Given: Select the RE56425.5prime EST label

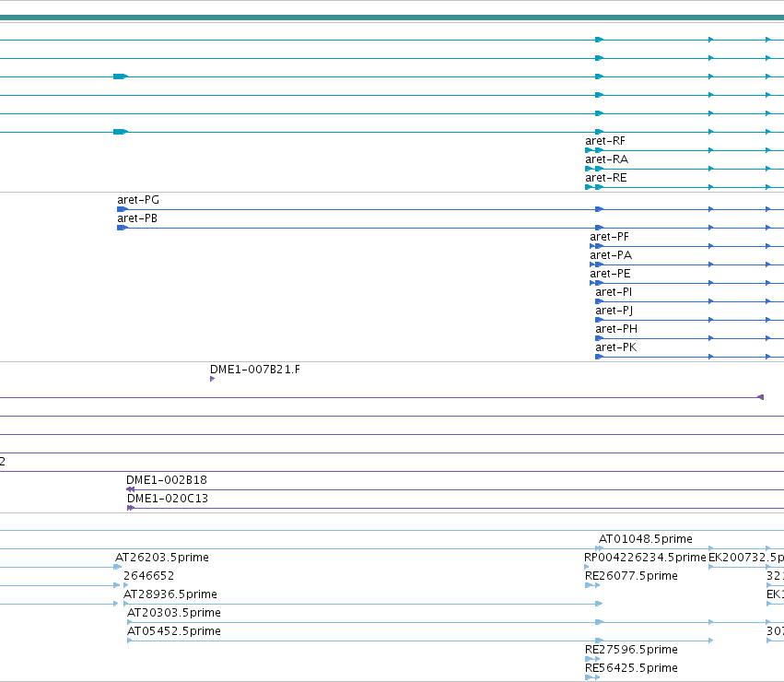Looking at the screenshot, I should [x=631, y=668].
